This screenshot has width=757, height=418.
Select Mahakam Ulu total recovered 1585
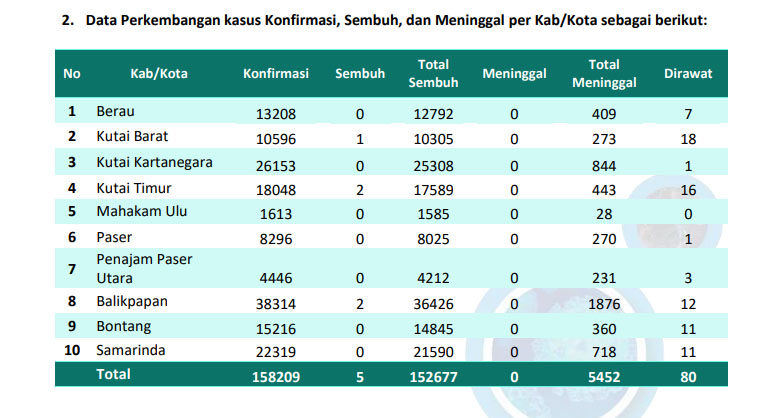(x=433, y=214)
